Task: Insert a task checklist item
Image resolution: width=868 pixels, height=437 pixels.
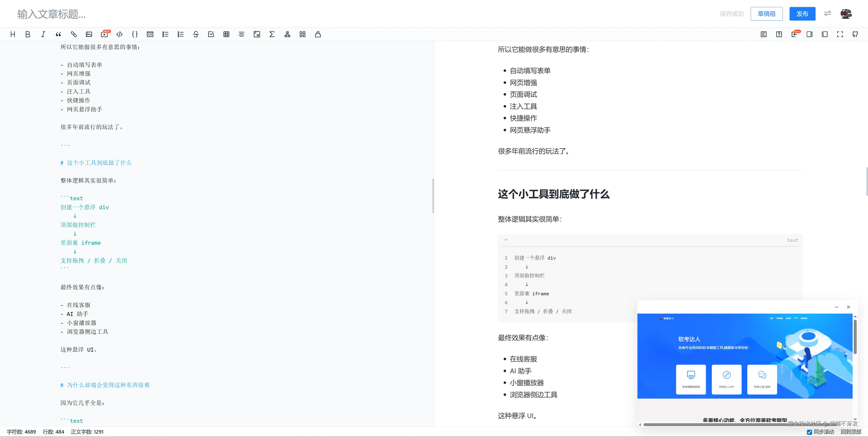Action: 211,34
